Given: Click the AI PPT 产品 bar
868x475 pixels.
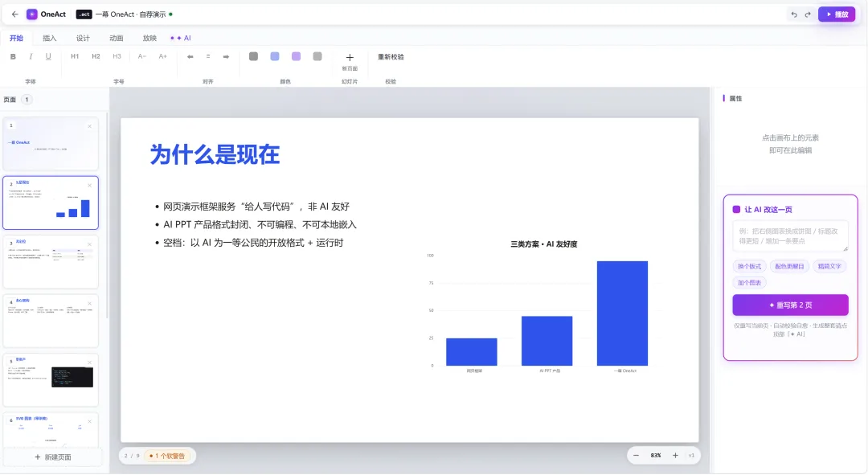Looking at the screenshot, I should (x=547, y=341).
